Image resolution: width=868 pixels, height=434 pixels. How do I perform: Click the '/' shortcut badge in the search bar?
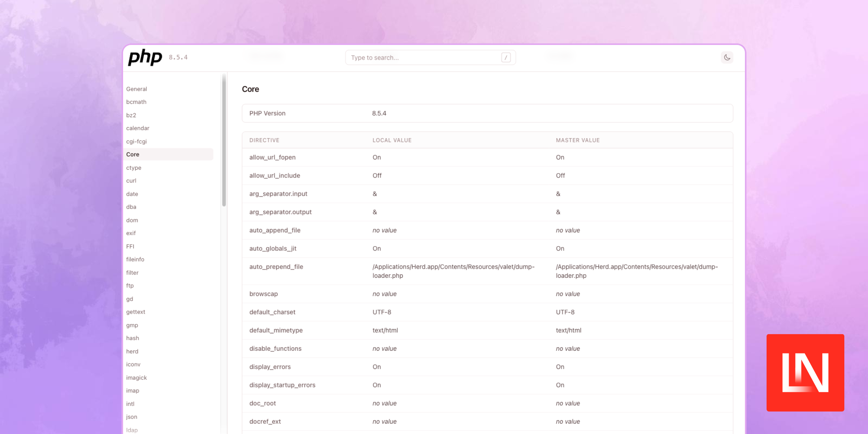point(506,57)
